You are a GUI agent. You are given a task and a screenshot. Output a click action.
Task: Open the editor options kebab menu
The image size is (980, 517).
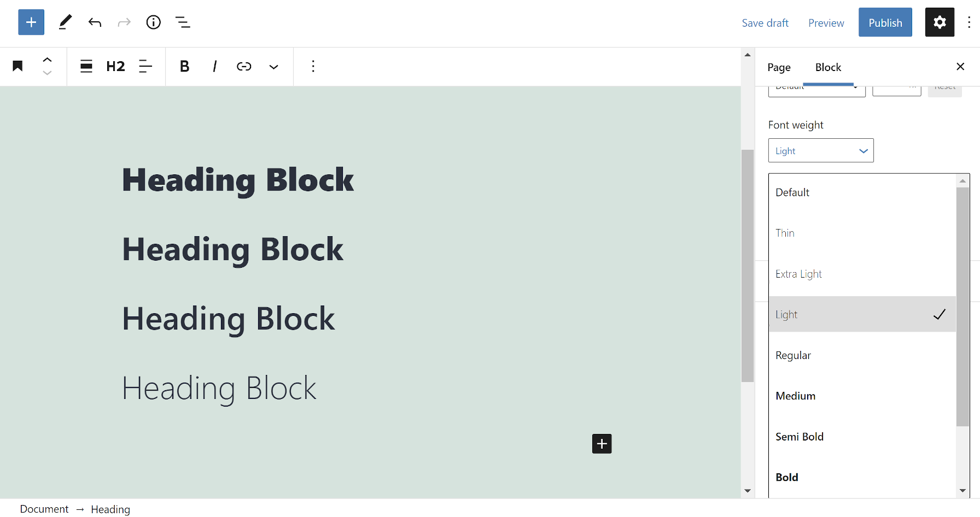(969, 22)
